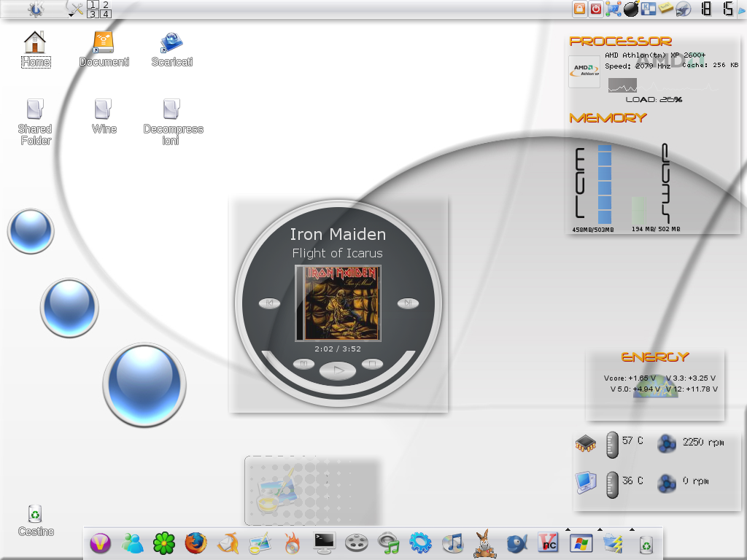The image size is (747, 560).
Task: Click the Piece of Mind album cover
Action: [x=338, y=303]
